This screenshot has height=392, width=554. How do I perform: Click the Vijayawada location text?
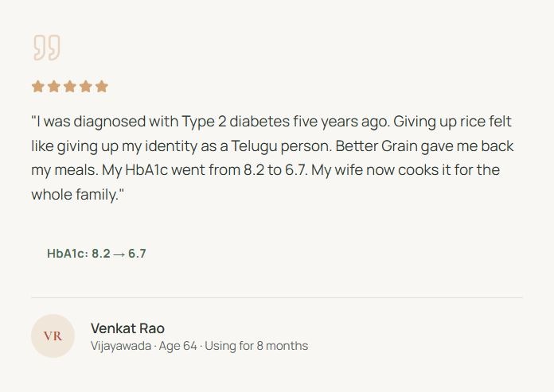coord(120,346)
